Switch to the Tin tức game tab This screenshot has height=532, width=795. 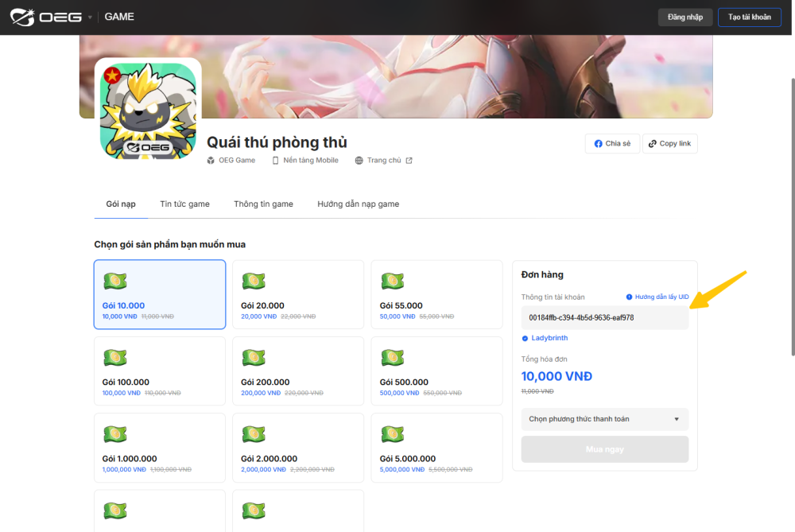pos(184,204)
